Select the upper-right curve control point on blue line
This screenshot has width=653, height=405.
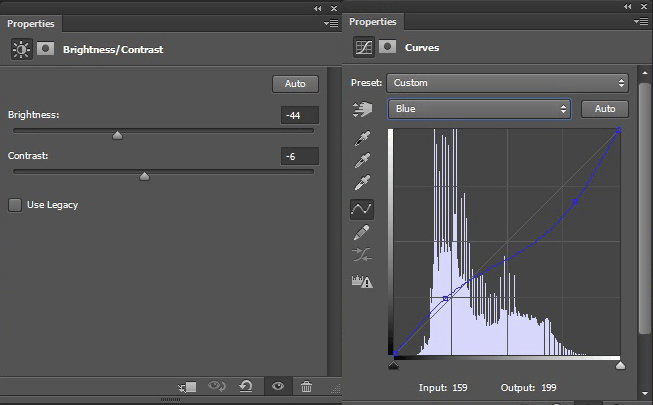[x=575, y=202]
